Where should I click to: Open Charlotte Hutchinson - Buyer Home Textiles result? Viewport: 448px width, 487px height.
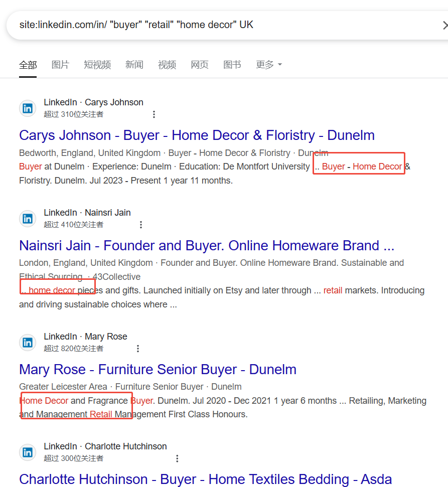click(x=205, y=479)
